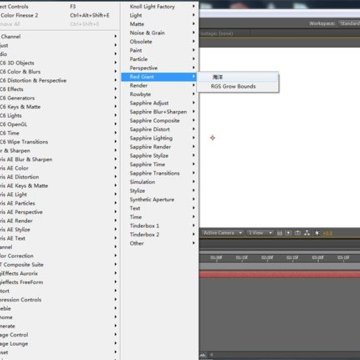This screenshot has width=360, height=360.
Task: Open the Sapphire Blur+Sharpen submenu
Action: pos(160,112)
